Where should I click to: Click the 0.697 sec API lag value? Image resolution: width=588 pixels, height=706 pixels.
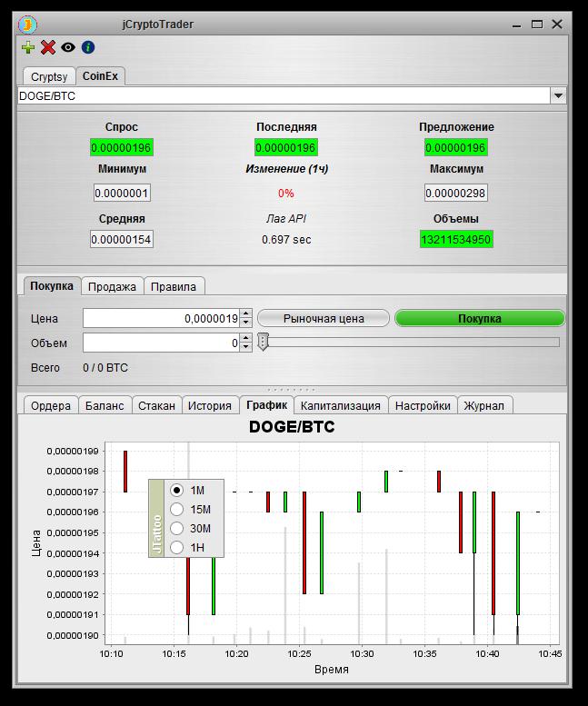[x=286, y=240]
